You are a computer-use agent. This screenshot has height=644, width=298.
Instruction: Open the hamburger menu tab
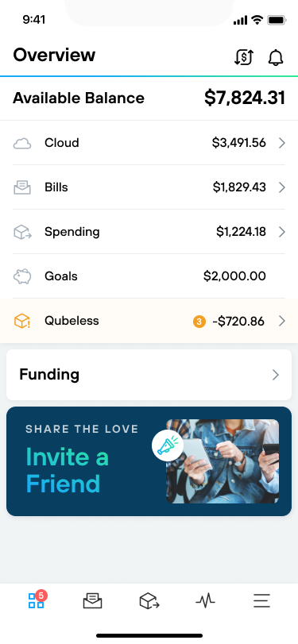[261, 601]
